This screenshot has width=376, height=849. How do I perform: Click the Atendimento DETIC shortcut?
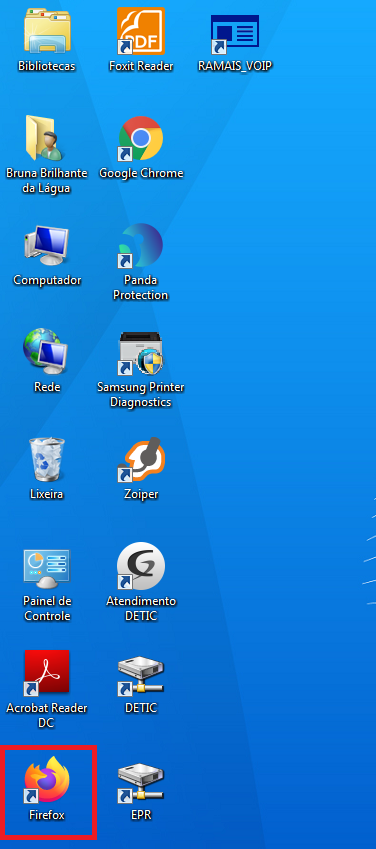[141, 566]
